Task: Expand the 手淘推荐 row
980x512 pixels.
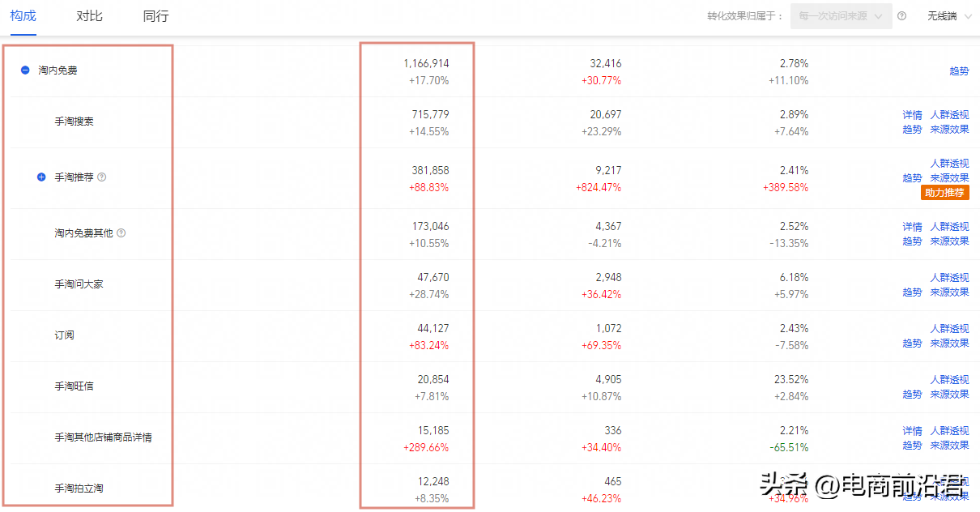Action: coord(41,177)
